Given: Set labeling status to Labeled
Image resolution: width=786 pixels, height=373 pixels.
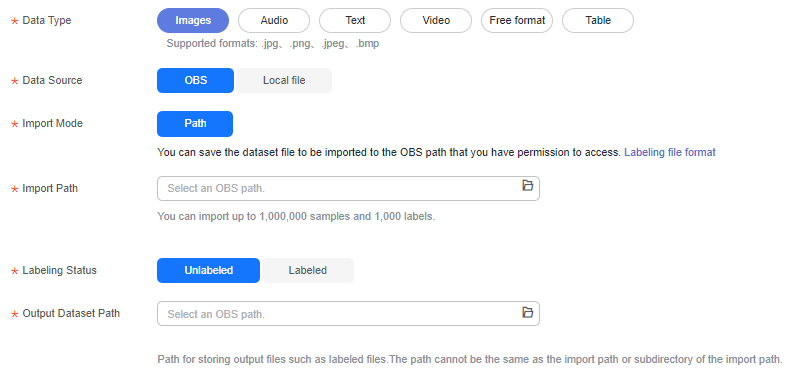Looking at the screenshot, I should click(x=308, y=271).
